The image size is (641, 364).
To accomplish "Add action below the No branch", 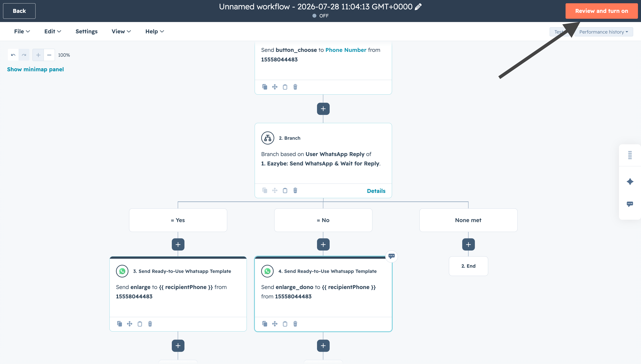I will pos(323,245).
